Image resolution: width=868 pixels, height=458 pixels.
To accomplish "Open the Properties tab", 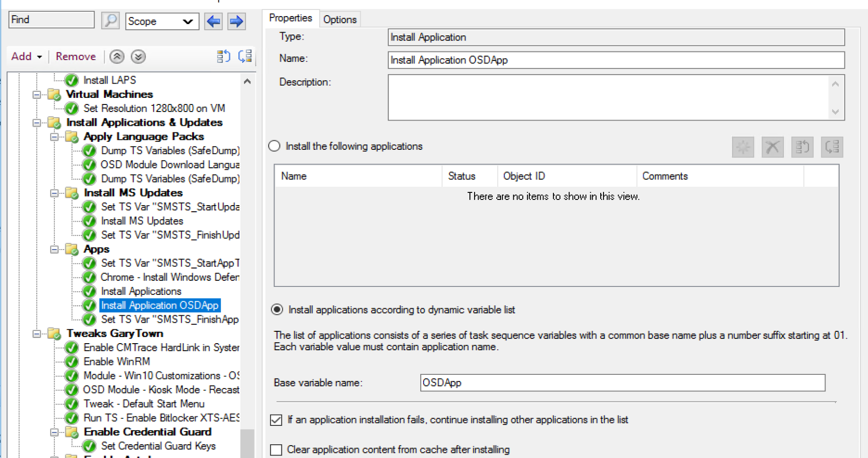I will pyautogui.click(x=290, y=18).
